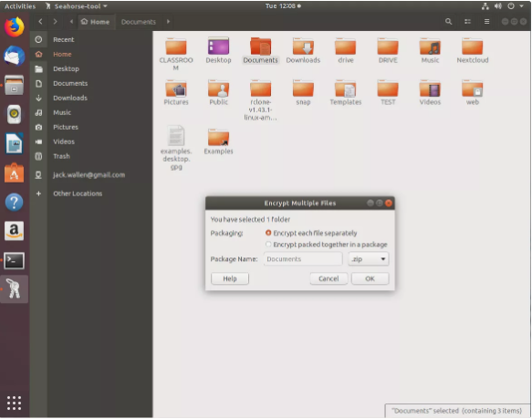Open Activities overview
532x419 pixels.
click(20, 6)
